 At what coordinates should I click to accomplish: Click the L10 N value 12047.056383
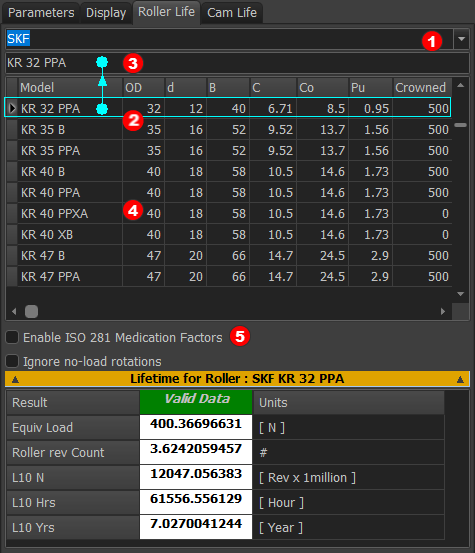tap(196, 477)
